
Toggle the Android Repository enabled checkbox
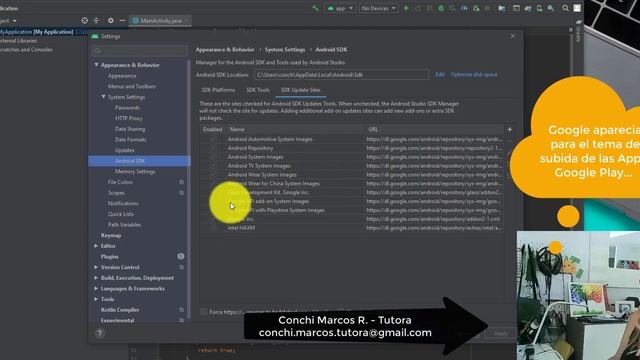213,148
